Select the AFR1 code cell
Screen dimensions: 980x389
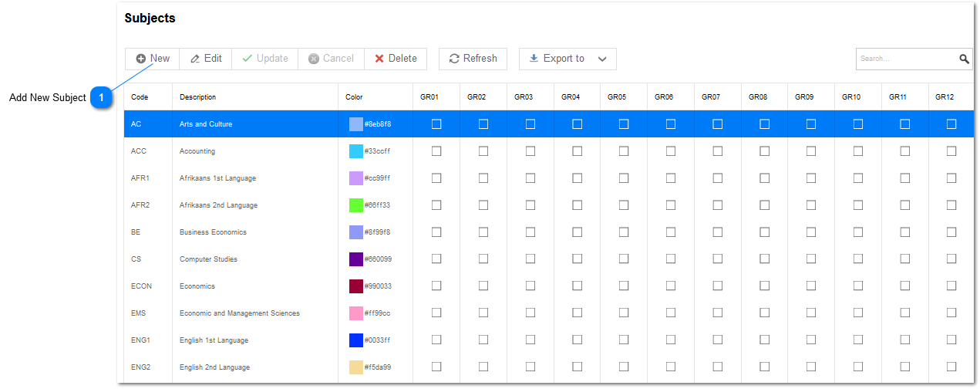point(148,178)
